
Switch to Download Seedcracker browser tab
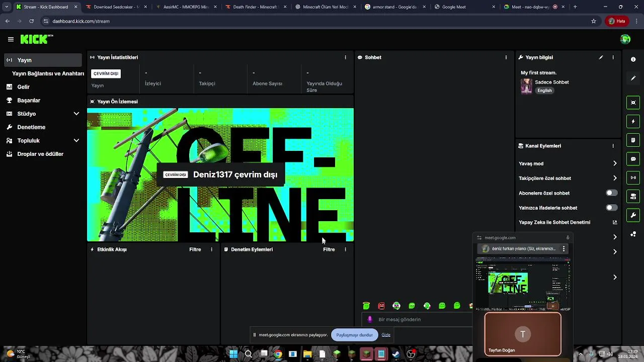[x=116, y=7]
